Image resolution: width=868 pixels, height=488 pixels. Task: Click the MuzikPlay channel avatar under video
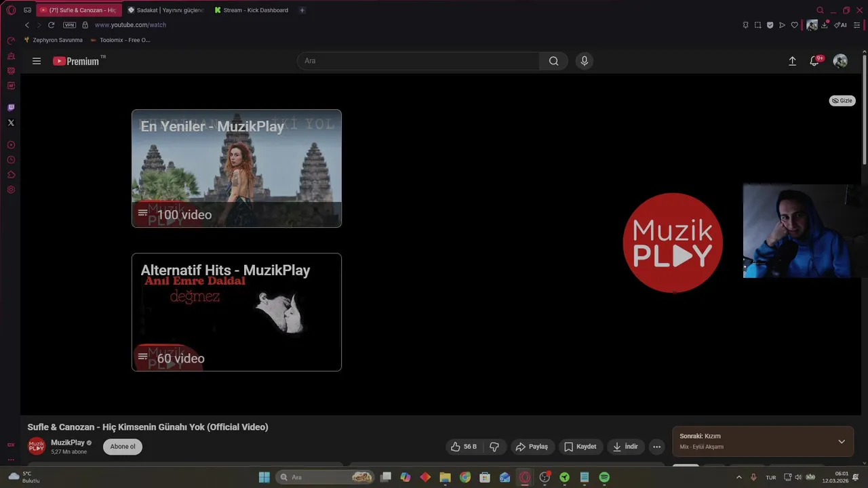coord(37,447)
